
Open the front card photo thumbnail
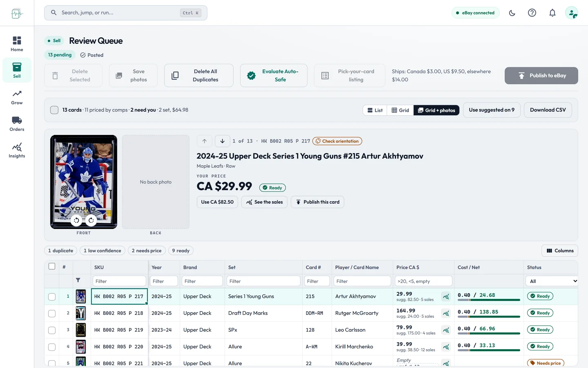click(x=84, y=182)
